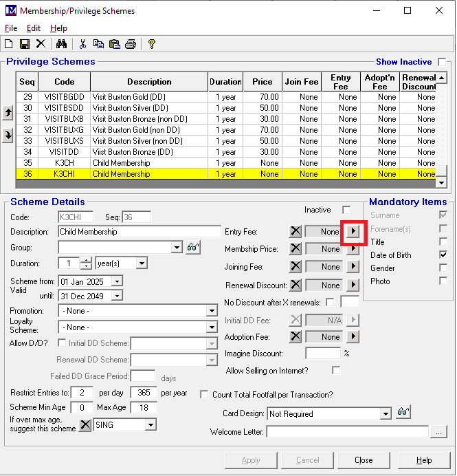This screenshot has height=476, width=457.
Task: Click the printer icon in toolbar
Action: tap(131, 44)
